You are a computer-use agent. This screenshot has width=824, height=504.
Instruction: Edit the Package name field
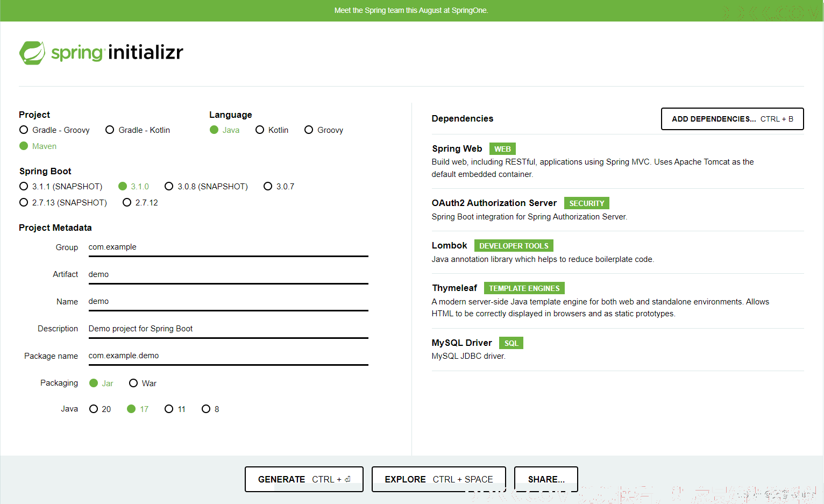coord(228,356)
